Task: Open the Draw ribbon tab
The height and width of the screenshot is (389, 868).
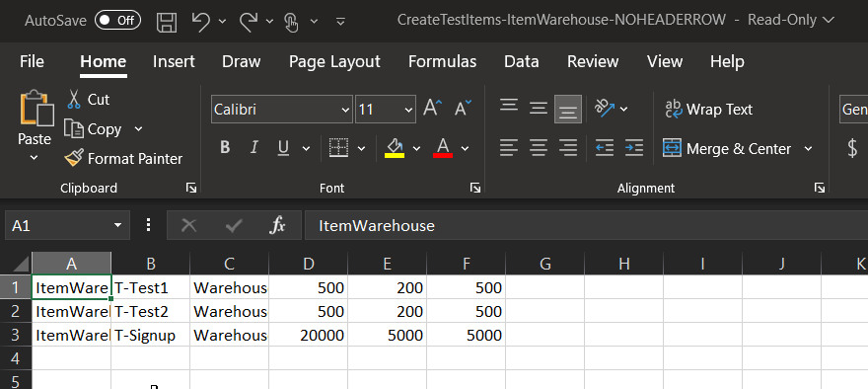Action: pyautogui.click(x=242, y=61)
